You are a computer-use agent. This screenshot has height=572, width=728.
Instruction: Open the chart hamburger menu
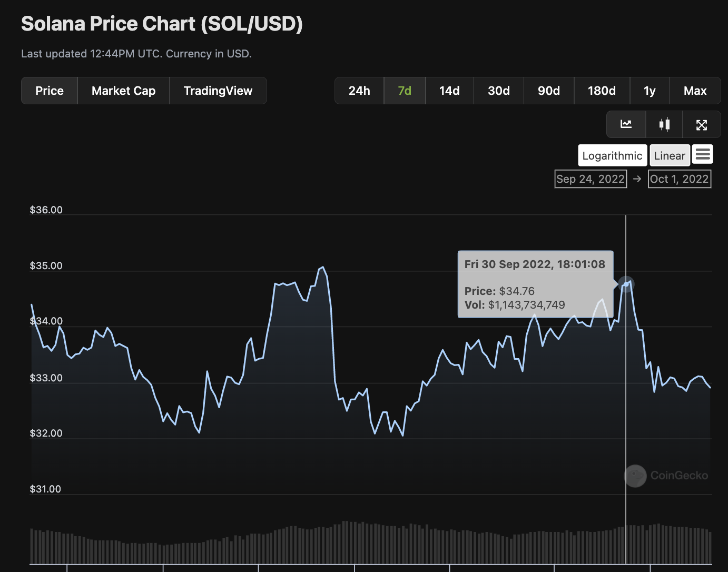pyautogui.click(x=703, y=154)
